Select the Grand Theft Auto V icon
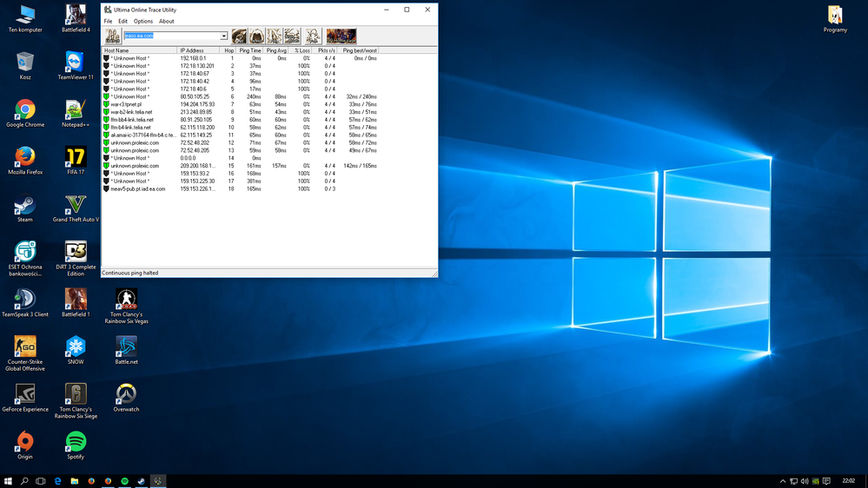Image resolution: width=868 pixels, height=488 pixels. point(76,207)
